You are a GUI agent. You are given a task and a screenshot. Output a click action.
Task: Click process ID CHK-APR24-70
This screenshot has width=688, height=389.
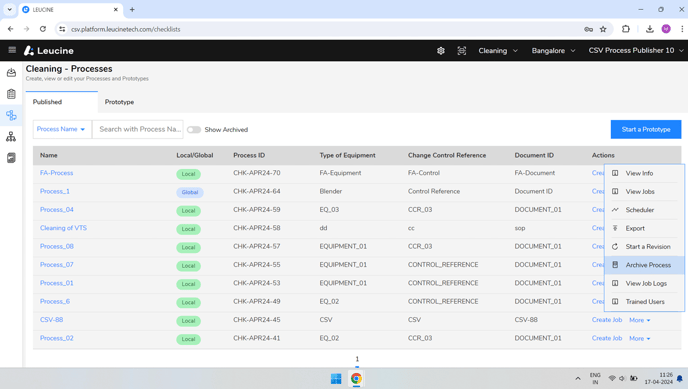click(257, 173)
